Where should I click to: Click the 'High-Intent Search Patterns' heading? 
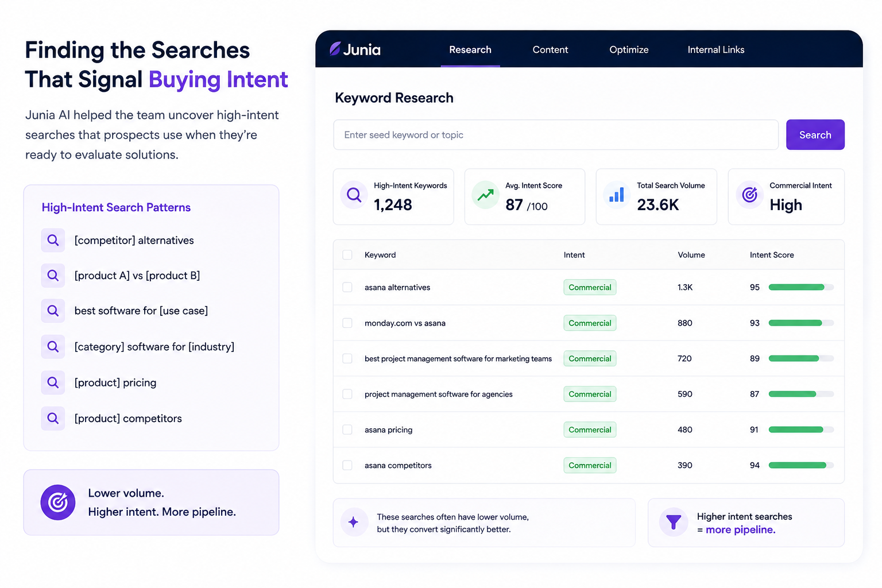(x=116, y=207)
